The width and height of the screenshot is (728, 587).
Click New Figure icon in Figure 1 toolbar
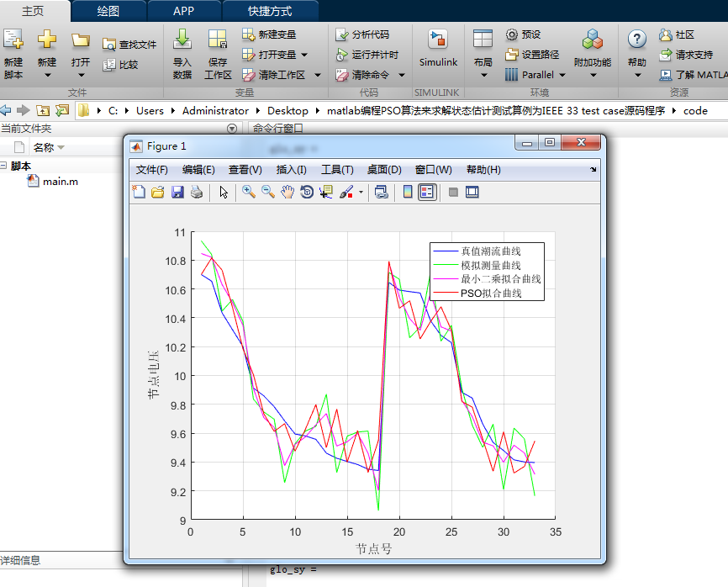[x=139, y=192]
